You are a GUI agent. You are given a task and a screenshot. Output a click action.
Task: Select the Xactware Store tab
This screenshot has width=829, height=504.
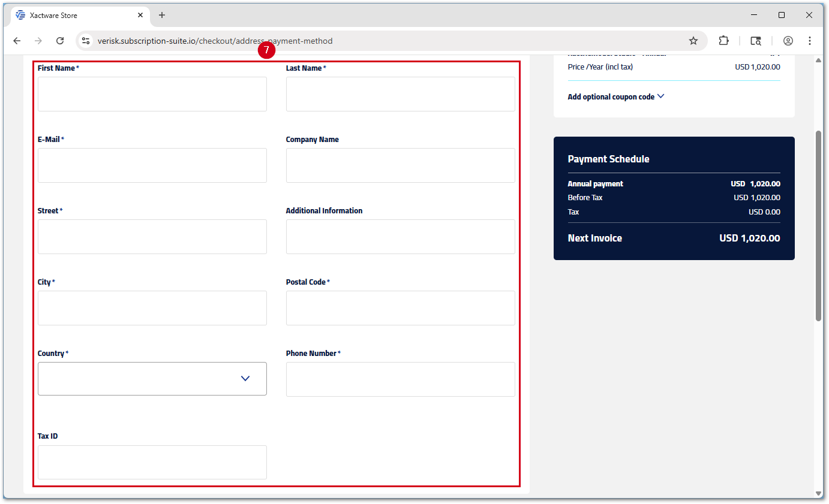tap(72, 15)
